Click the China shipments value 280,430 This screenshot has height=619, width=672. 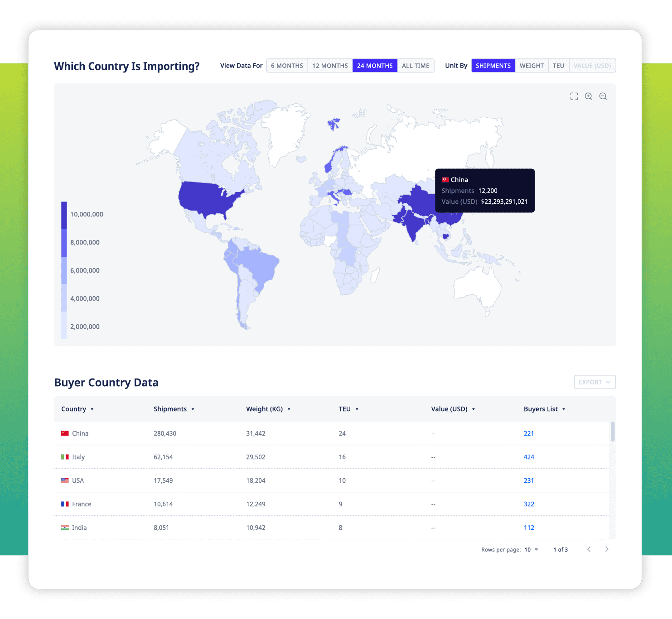(x=165, y=433)
